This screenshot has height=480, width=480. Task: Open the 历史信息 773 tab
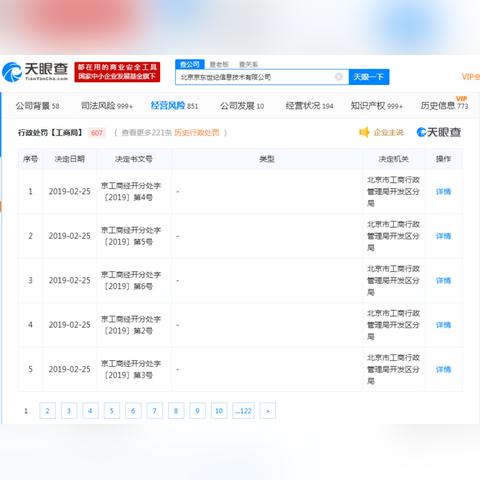point(444,106)
